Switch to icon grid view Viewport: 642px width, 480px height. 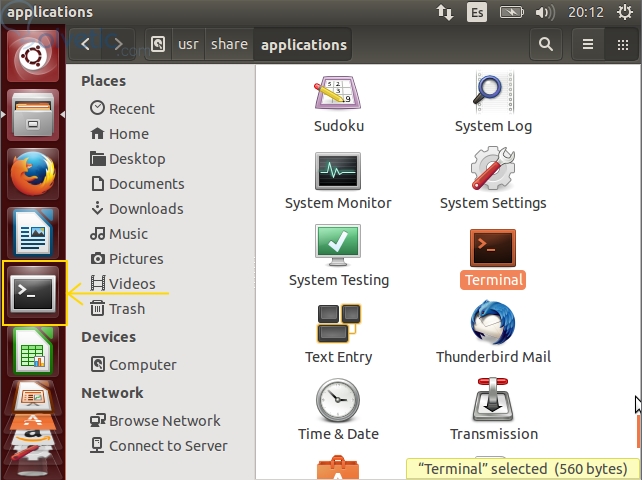[623, 44]
